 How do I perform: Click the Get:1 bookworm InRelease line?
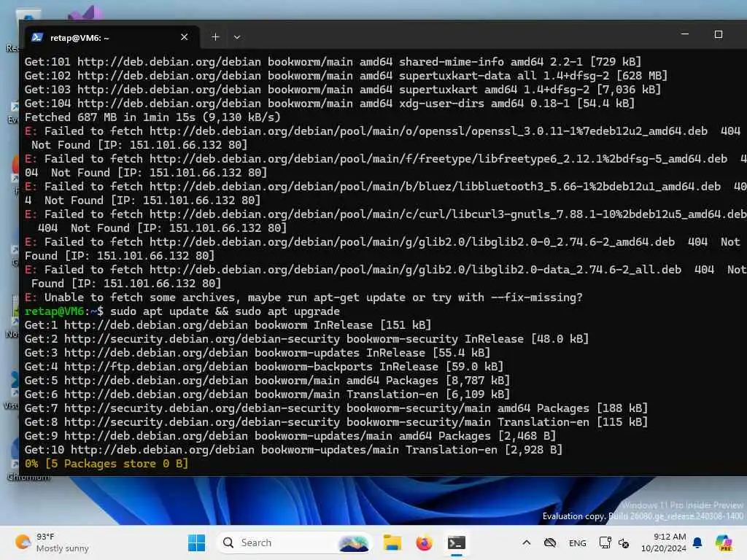pyautogui.click(x=228, y=325)
